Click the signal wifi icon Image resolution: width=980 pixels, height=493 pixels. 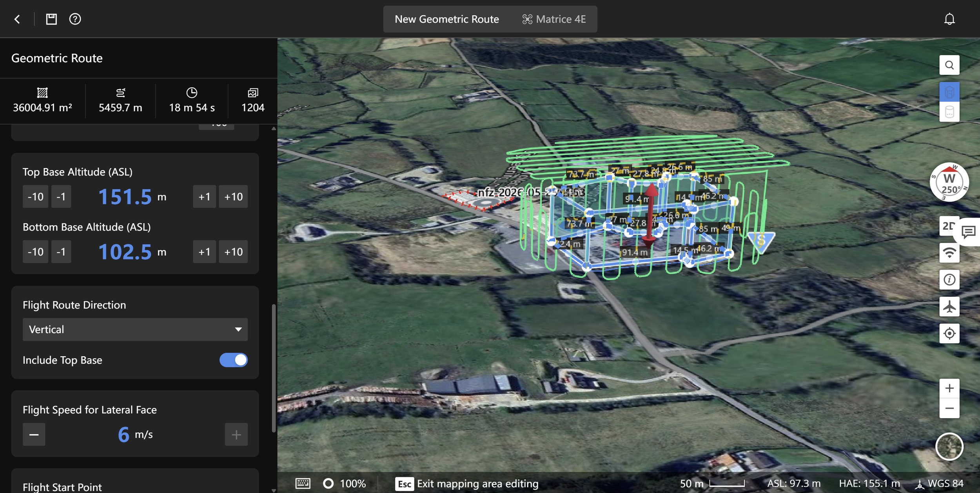click(949, 253)
